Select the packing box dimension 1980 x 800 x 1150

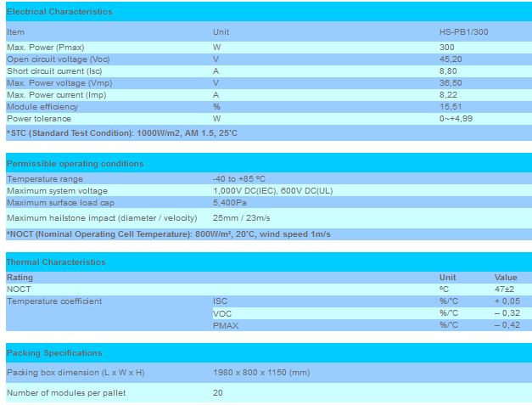(x=261, y=373)
